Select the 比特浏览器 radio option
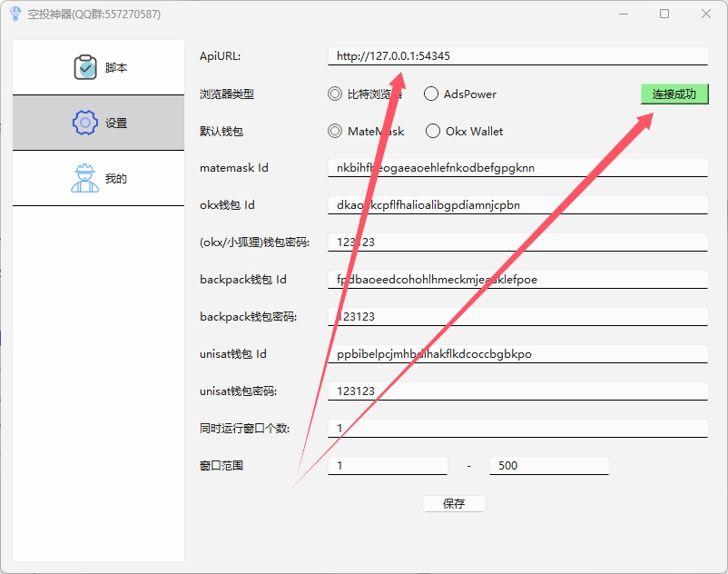 coord(335,94)
